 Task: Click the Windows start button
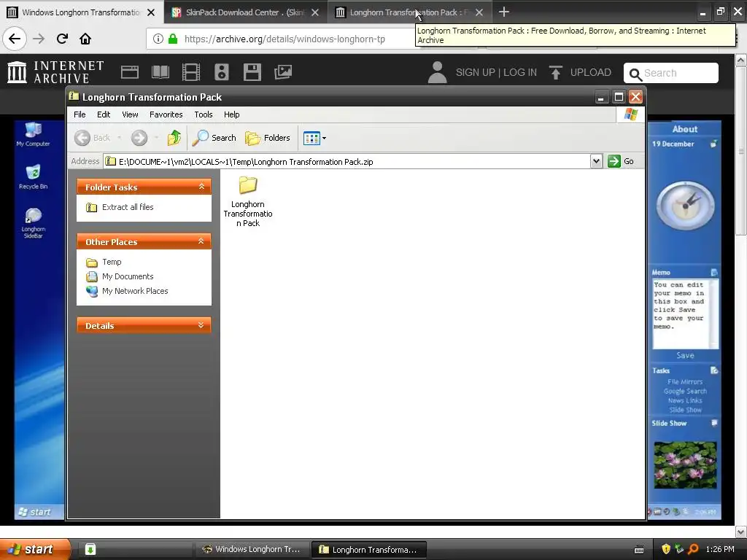pyautogui.click(x=34, y=550)
